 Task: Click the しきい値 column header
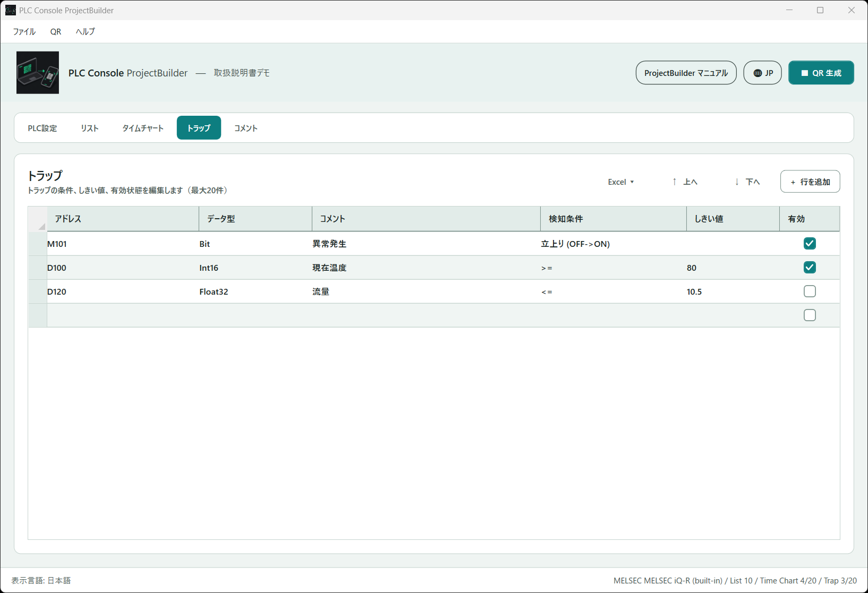click(x=733, y=219)
